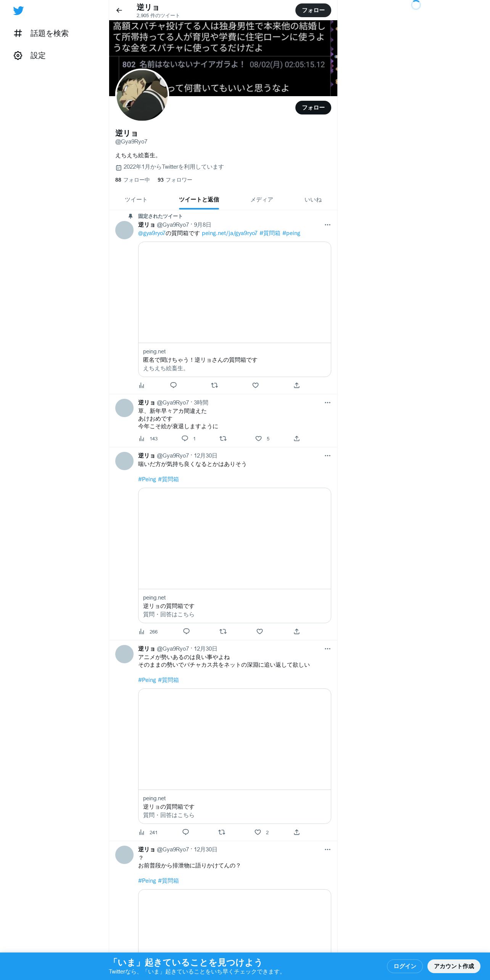This screenshot has width=490, height=980.
Task: Go back using the arrow icon
Action: click(x=119, y=10)
